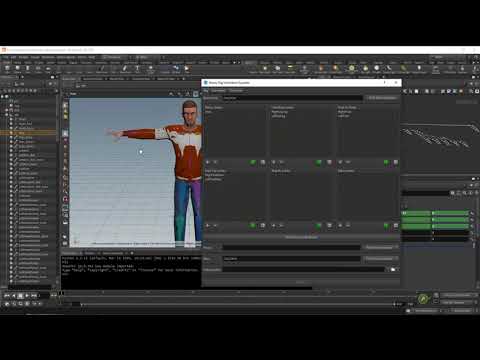Click the file path input field in the dialog

304,269
